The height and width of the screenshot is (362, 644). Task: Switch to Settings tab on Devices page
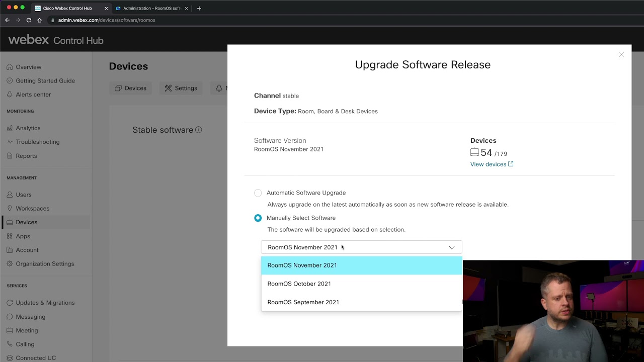181,88
